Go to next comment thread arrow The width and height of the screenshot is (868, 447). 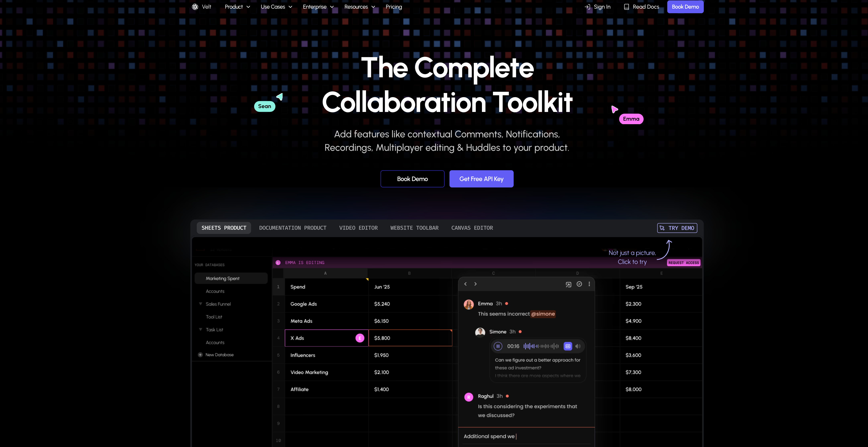476,284
